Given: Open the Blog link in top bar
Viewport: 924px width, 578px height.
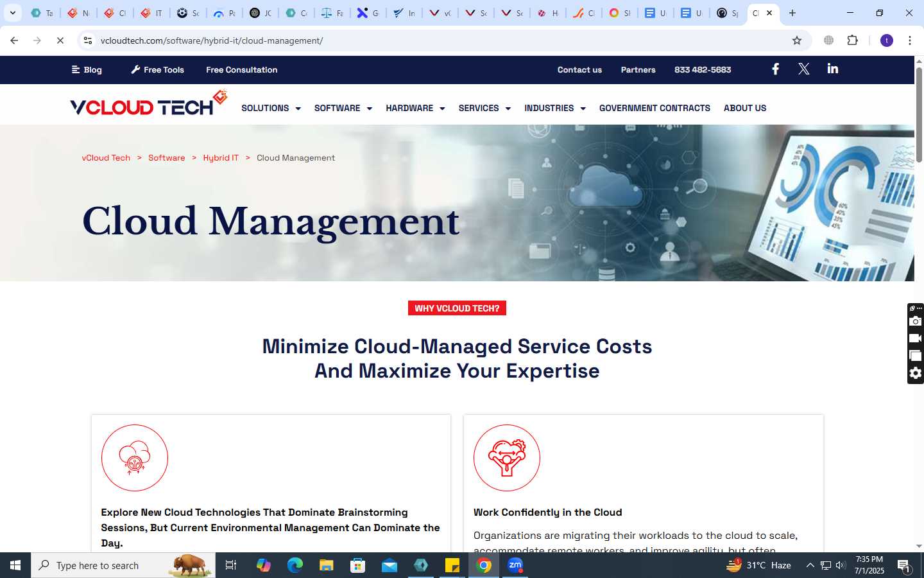Looking at the screenshot, I should point(87,69).
